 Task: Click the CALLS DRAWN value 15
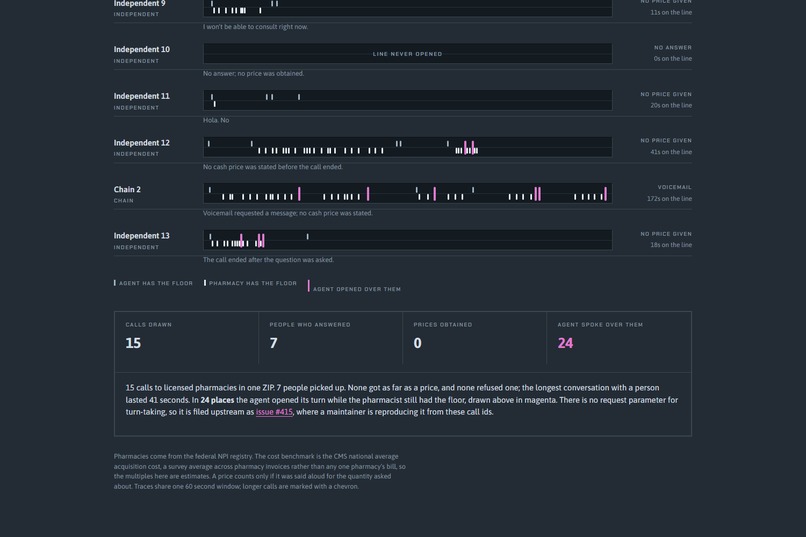[133, 343]
